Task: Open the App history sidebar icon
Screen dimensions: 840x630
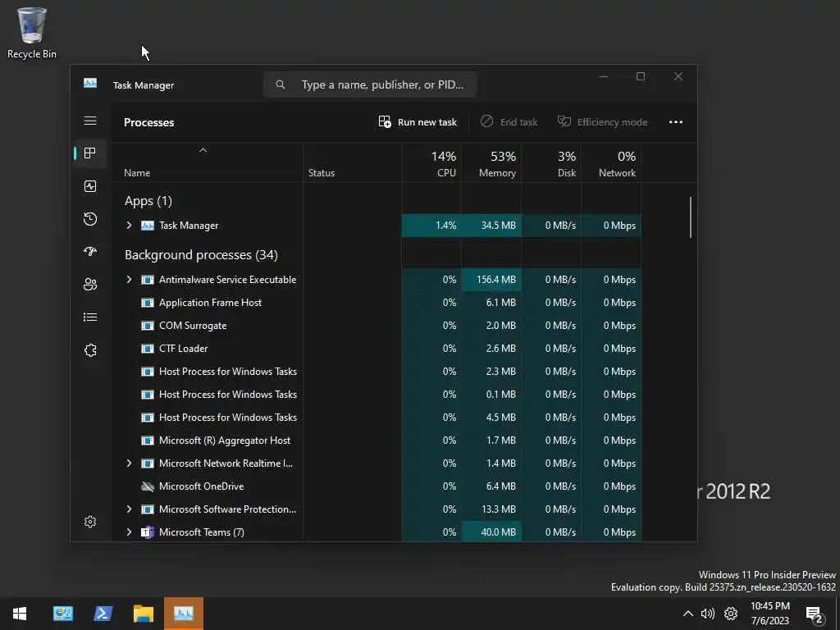Action: (90, 219)
